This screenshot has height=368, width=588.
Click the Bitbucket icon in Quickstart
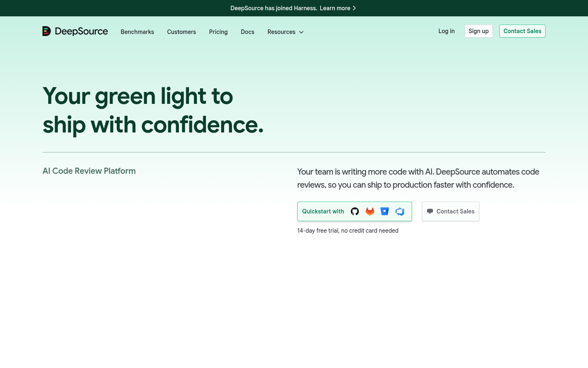click(x=385, y=211)
